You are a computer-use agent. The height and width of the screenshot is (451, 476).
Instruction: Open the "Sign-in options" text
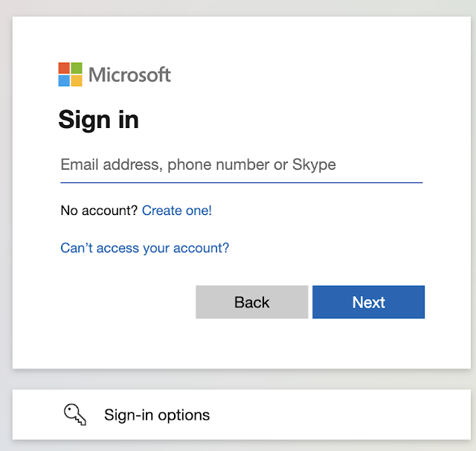tap(157, 415)
